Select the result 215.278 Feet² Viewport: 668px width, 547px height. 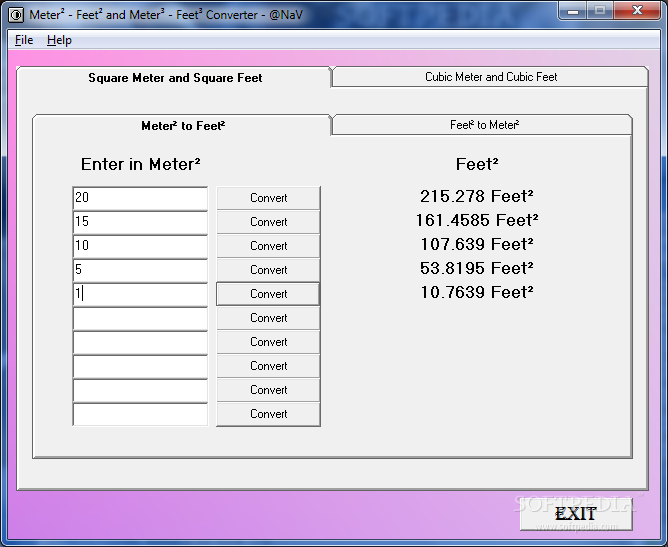(477, 196)
